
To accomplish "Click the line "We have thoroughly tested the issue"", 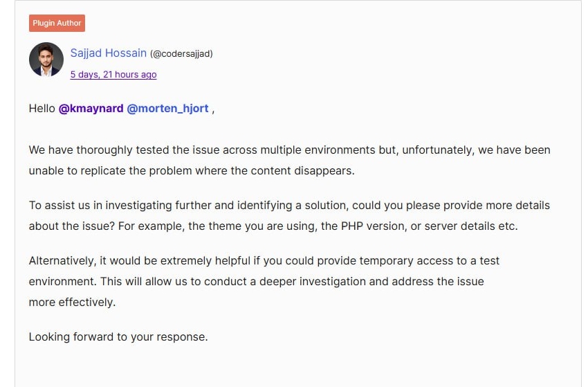I will point(289,150).
